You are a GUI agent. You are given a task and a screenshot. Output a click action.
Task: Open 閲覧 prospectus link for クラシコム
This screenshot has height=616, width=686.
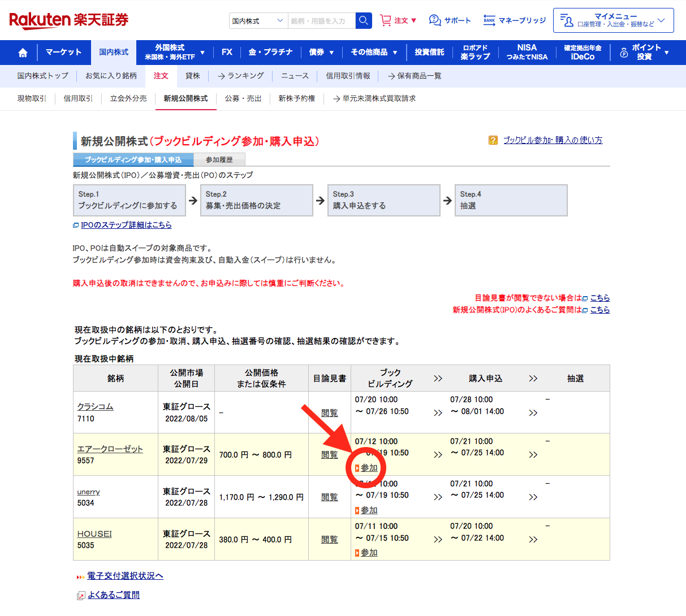click(329, 413)
